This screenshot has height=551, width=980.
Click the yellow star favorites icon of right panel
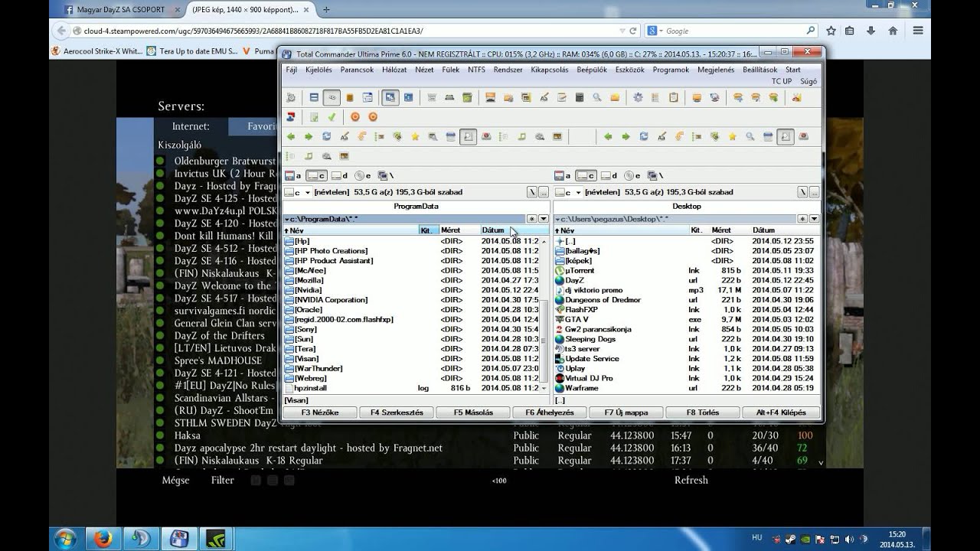pos(733,136)
